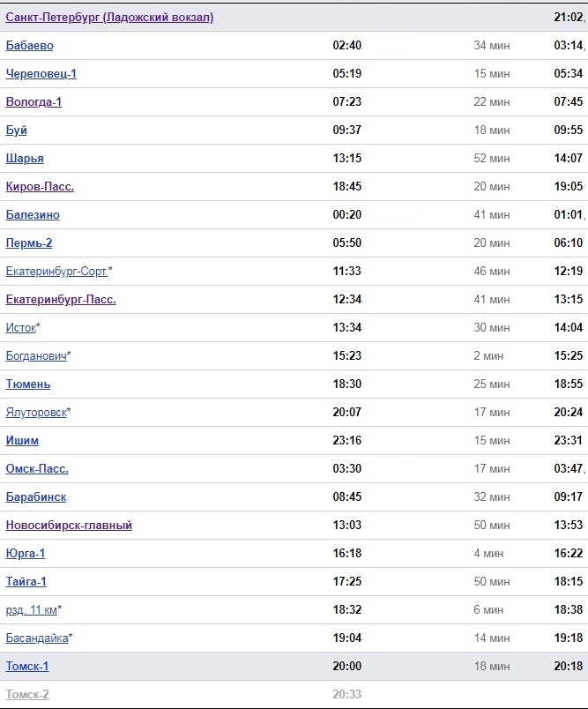This screenshot has width=588, height=709.
Task: Open the Новосибирск-главный station link
Action: pos(69,526)
